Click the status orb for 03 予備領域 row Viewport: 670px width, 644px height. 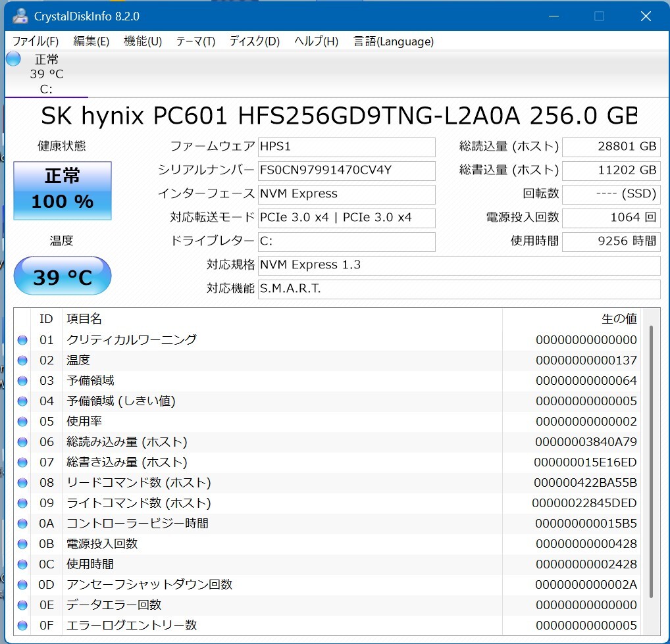pyautogui.click(x=22, y=381)
